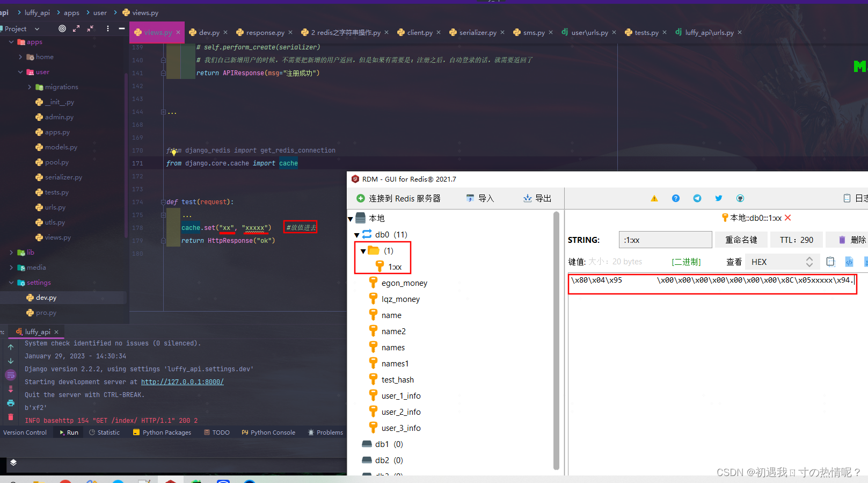868x483 pixels.
Task: Open help question-mark icon in RDM
Action: pos(676,198)
